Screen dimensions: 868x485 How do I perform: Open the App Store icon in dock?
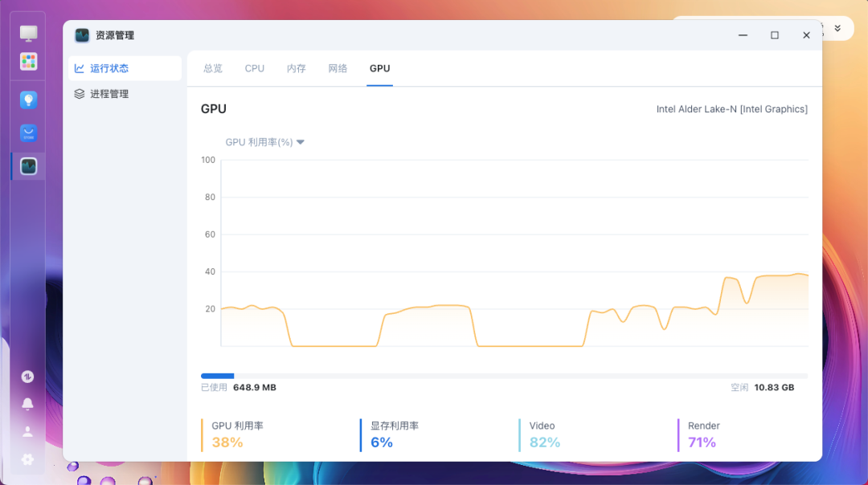tap(28, 133)
